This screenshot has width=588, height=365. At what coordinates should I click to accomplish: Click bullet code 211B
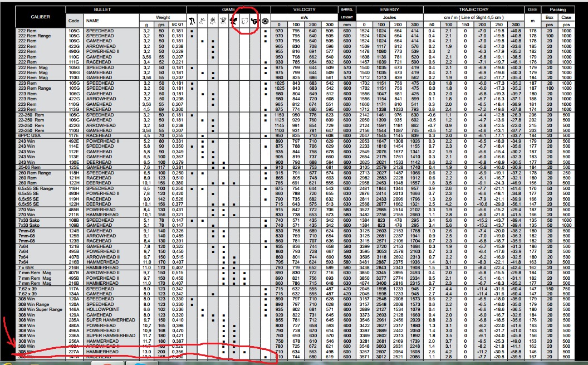pyautogui.click(x=74, y=215)
